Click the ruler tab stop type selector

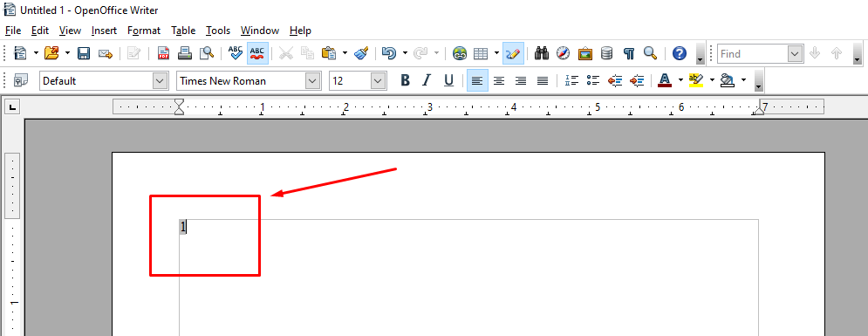(12, 106)
